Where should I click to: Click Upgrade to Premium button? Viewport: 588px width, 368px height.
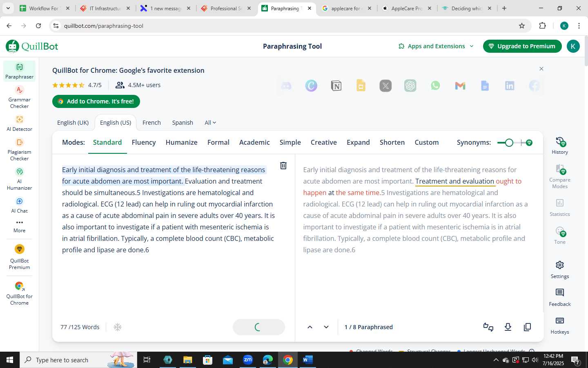[522, 46]
